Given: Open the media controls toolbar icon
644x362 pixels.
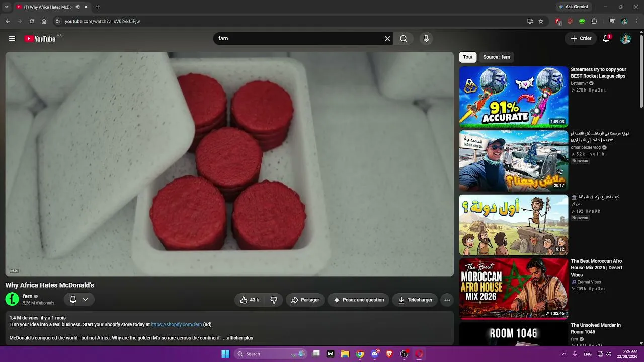Looking at the screenshot, I should pyautogui.click(x=612, y=21).
